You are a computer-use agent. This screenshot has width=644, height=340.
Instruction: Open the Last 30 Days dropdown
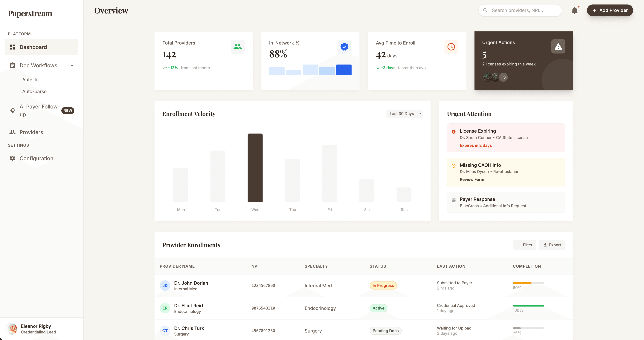click(404, 113)
